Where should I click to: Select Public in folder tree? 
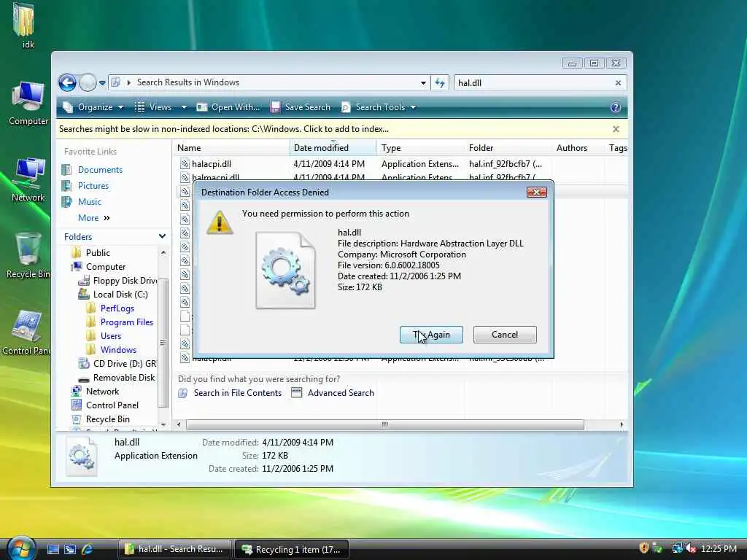pos(98,253)
